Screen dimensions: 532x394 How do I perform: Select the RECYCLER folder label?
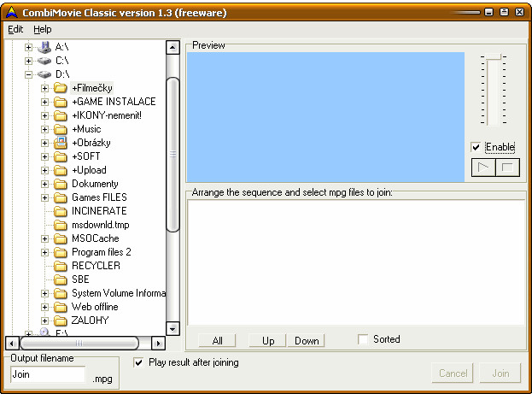[x=96, y=266]
